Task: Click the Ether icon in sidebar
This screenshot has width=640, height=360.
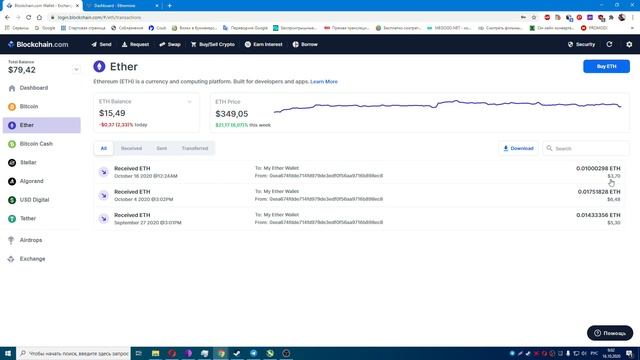Action: click(12, 125)
